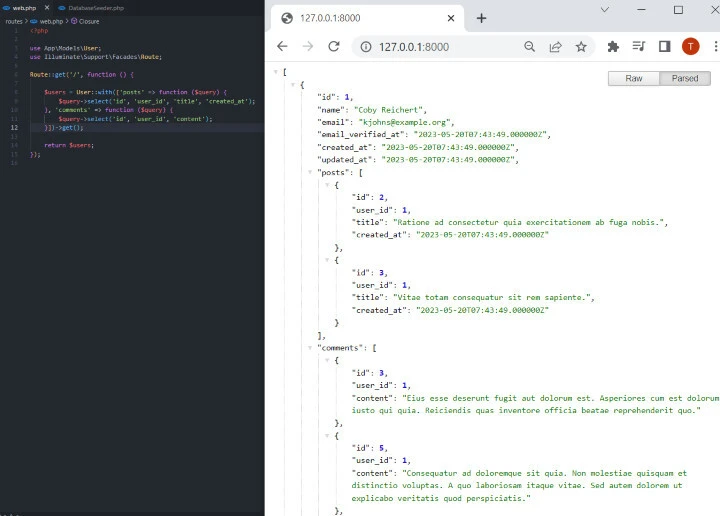Viewport: 720px width, 516px height.
Task: Select the Parsed JSON view
Action: tap(685, 78)
